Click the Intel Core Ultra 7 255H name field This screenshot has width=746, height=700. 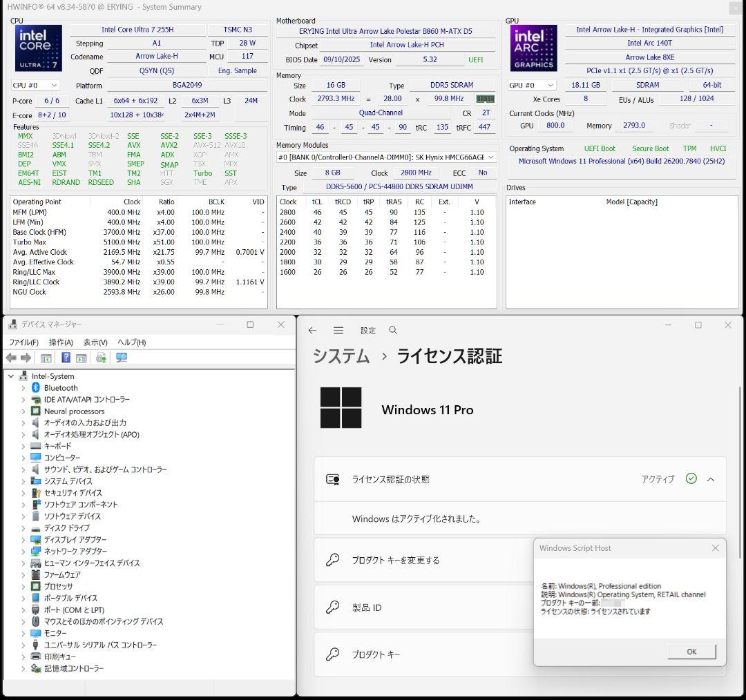pos(137,30)
